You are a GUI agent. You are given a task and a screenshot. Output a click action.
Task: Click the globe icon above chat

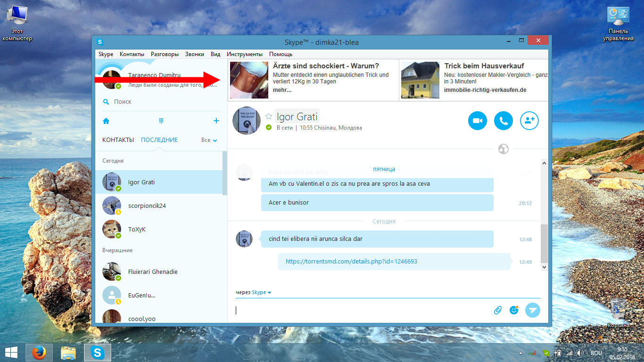pyautogui.click(x=504, y=149)
